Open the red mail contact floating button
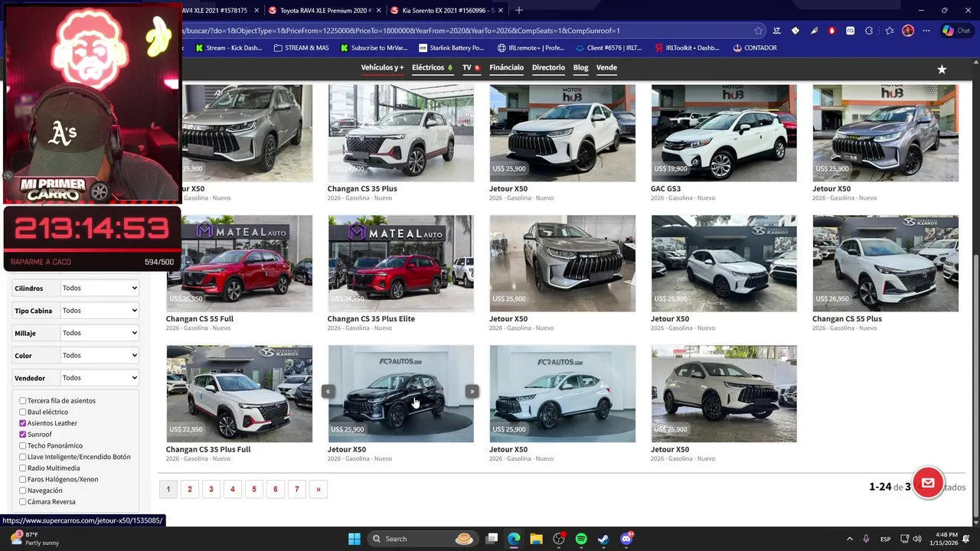 tap(928, 483)
